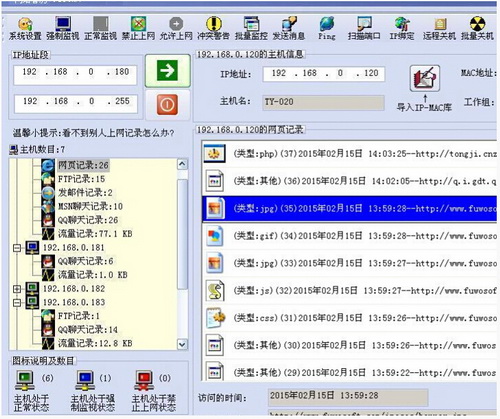
Task: Collapse the 192.168.0.181 host node
Action: 17,248
